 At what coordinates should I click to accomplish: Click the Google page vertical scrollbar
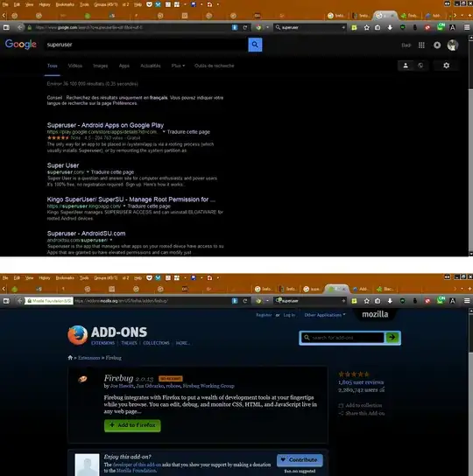tap(470, 146)
